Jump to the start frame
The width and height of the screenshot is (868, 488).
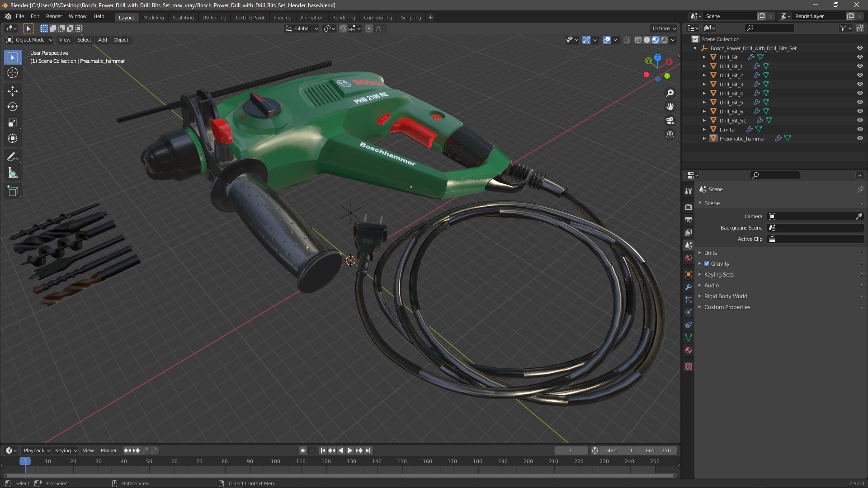point(323,450)
